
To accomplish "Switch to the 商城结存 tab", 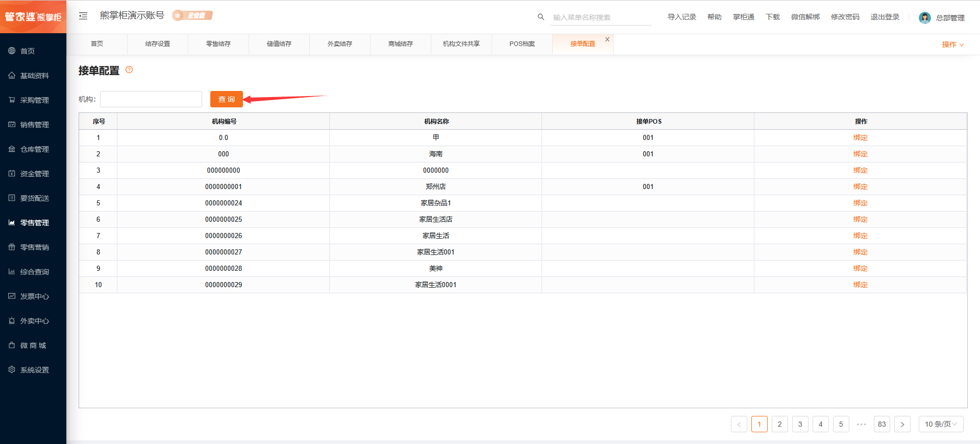I will (401, 44).
